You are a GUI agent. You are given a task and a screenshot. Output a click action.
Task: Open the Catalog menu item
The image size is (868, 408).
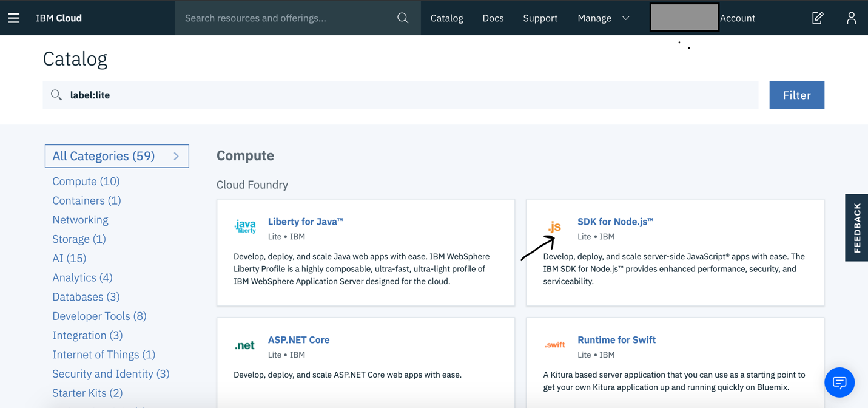point(447,18)
